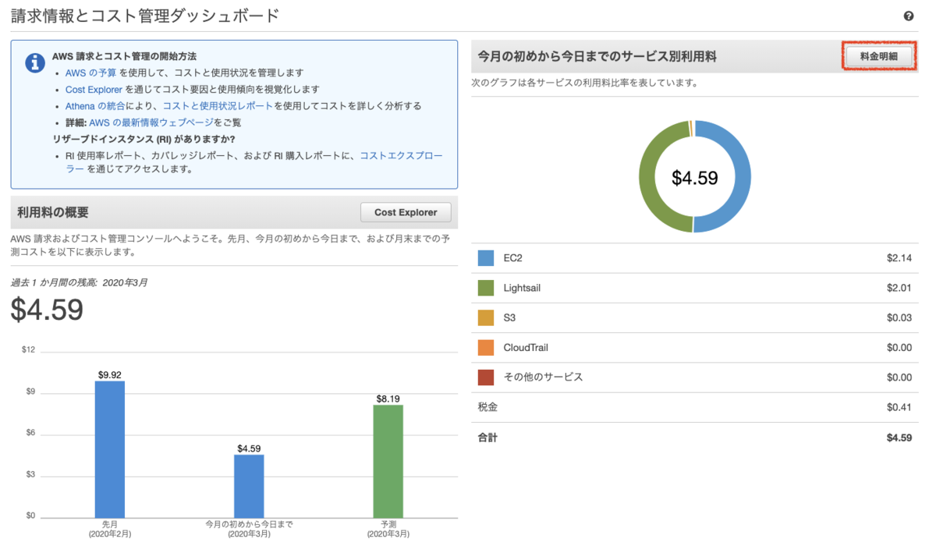The width and height of the screenshot is (936, 560).
Task: Click the EC2 blue color swatch
Action: pos(484,258)
